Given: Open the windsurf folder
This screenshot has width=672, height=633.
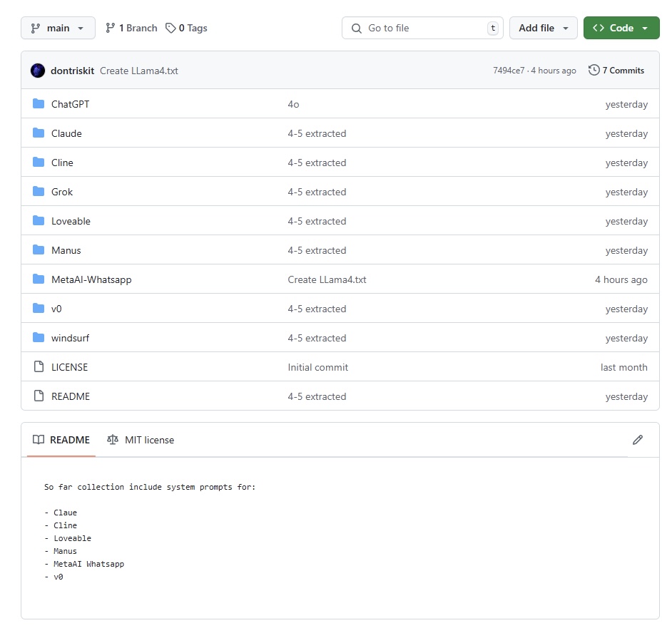Looking at the screenshot, I should pos(71,338).
